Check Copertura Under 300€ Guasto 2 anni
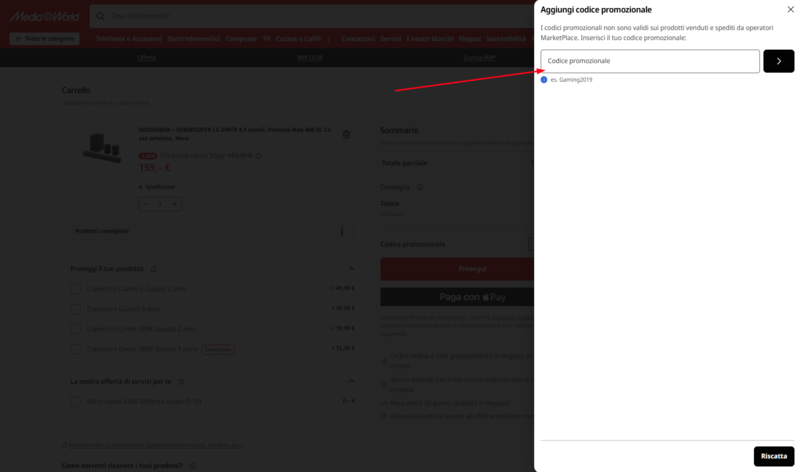 [x=76, y=329]
